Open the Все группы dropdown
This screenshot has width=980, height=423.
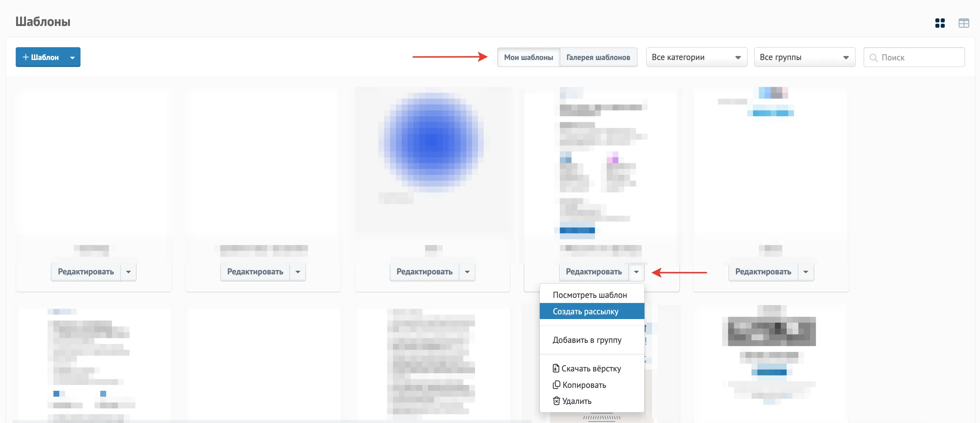coord(805,57)
